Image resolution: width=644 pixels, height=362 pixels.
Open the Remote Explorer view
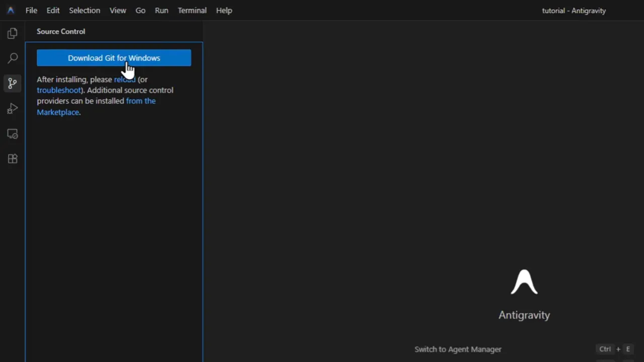(13, 133)
